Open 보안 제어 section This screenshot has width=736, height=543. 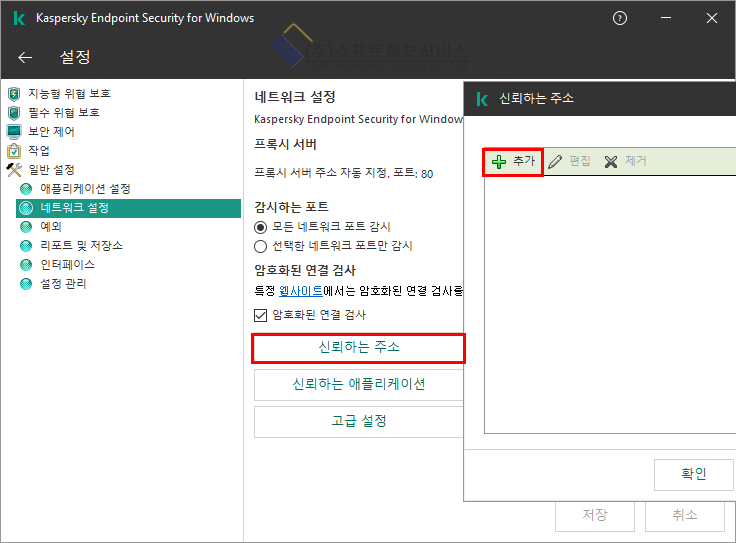point(51,132)
